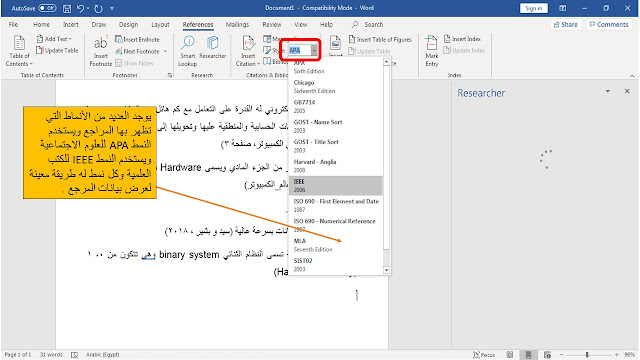This screenshot has width=640, height=360.
Task: Click the Share button
Action: point(566,24)
